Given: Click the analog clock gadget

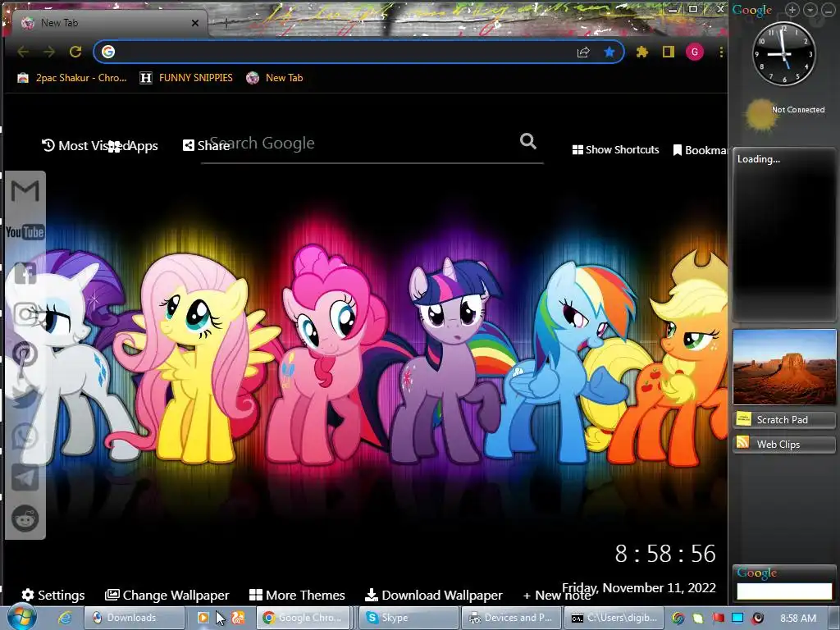Looking at the screenshot, I should (783, 53).
